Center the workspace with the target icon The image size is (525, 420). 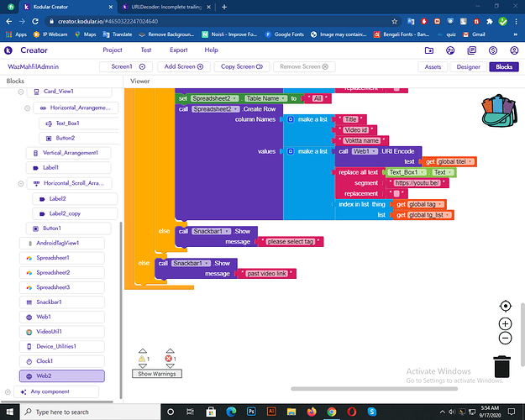pyautogui.click(x=505, y=307)
